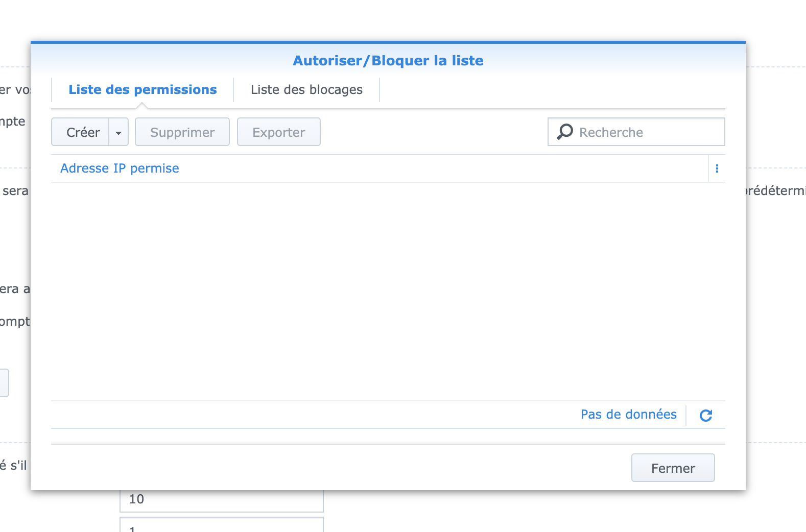Image resolution: width=806 pixels, height=532 pixels.
Task: Sort by the Adresse IP permise column header
Action: pyautogui.click(x=120, y=168)
